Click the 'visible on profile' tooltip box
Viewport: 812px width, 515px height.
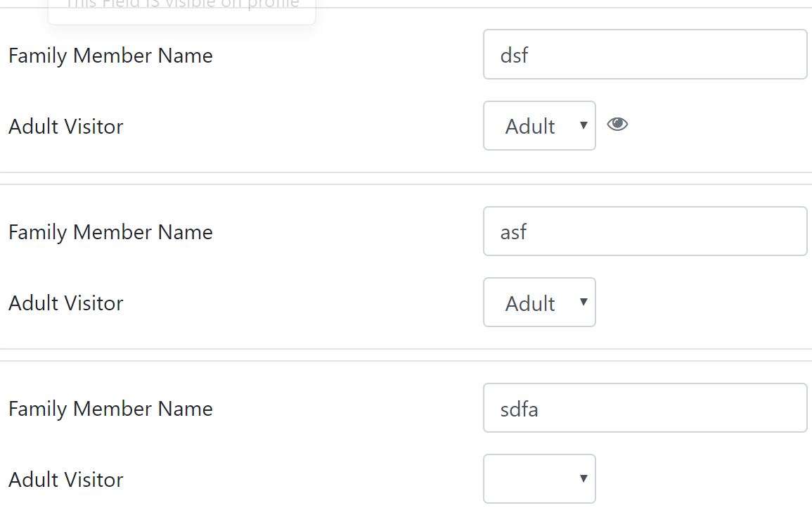pyautogui.click(x=182, y=11)
